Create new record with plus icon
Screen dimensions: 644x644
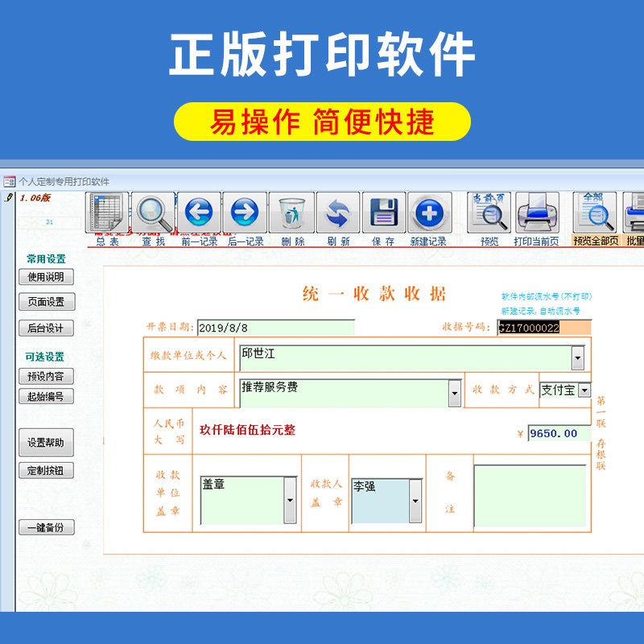point(430,213)
